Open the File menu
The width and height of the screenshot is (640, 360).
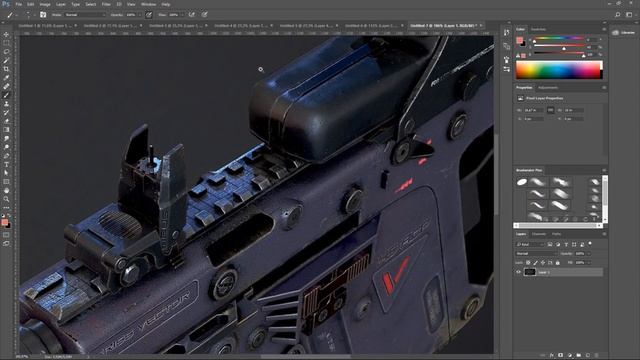point(18,4)
